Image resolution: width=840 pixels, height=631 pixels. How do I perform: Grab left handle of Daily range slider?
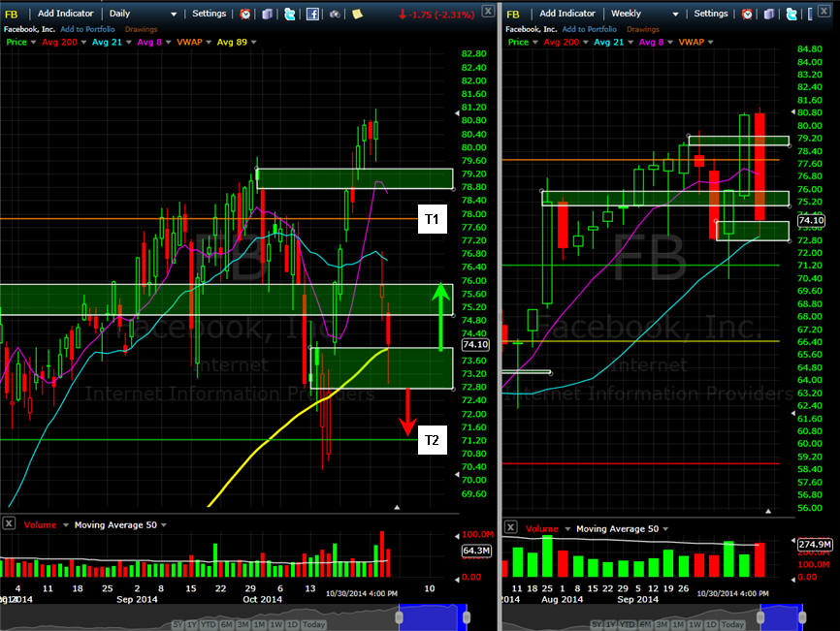pyautogui.click(x=399, y=617)
